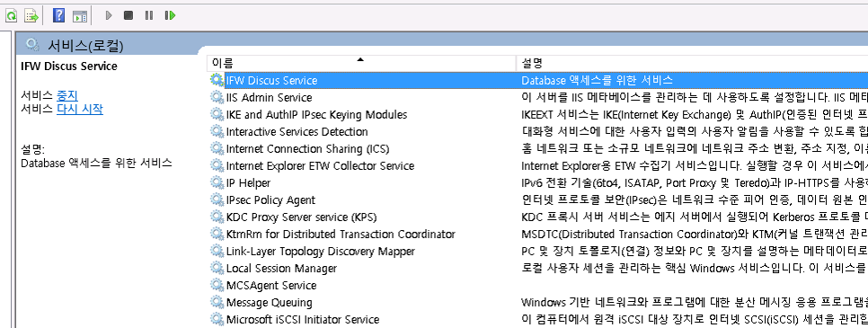Sort by the 이름 column header

pos(361,63)
